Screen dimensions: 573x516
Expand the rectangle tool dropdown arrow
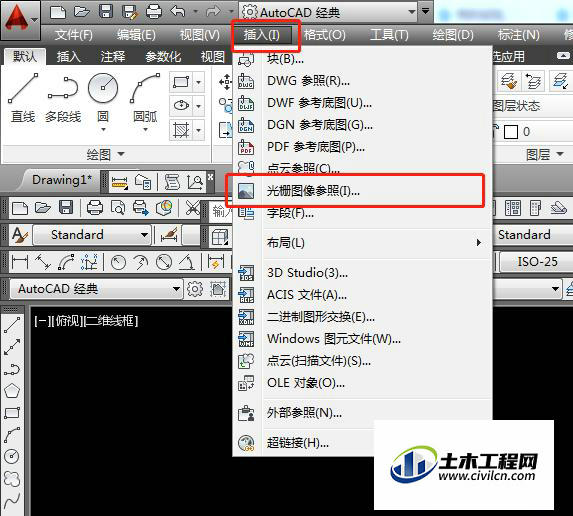tap(198, 82)
